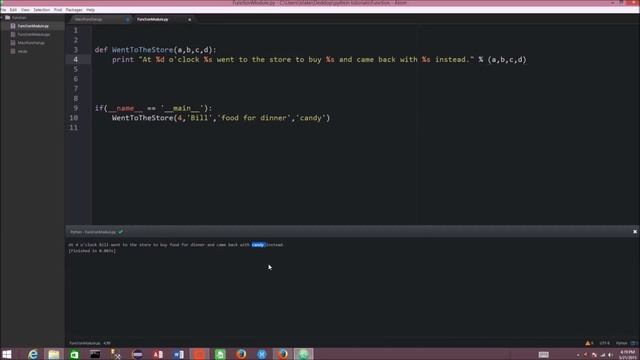This screenshot has height=360, width=640.
Task: Click the highlighted word candy in output
Action: click(x=258, y=245)
